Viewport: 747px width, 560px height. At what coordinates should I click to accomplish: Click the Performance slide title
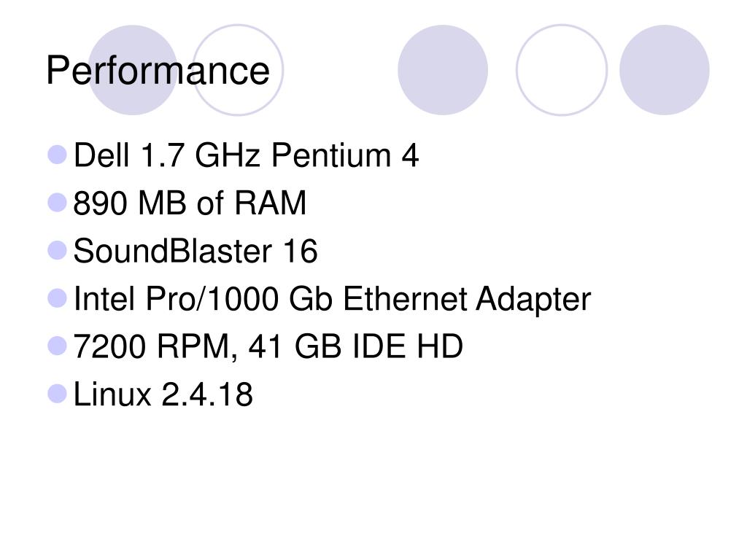pyautogui.click(x=158, y=71)
